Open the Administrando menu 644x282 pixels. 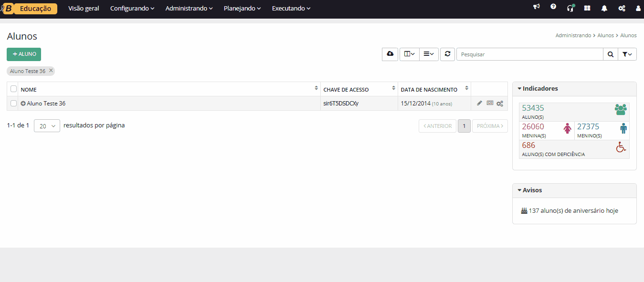tap(189, 9)
